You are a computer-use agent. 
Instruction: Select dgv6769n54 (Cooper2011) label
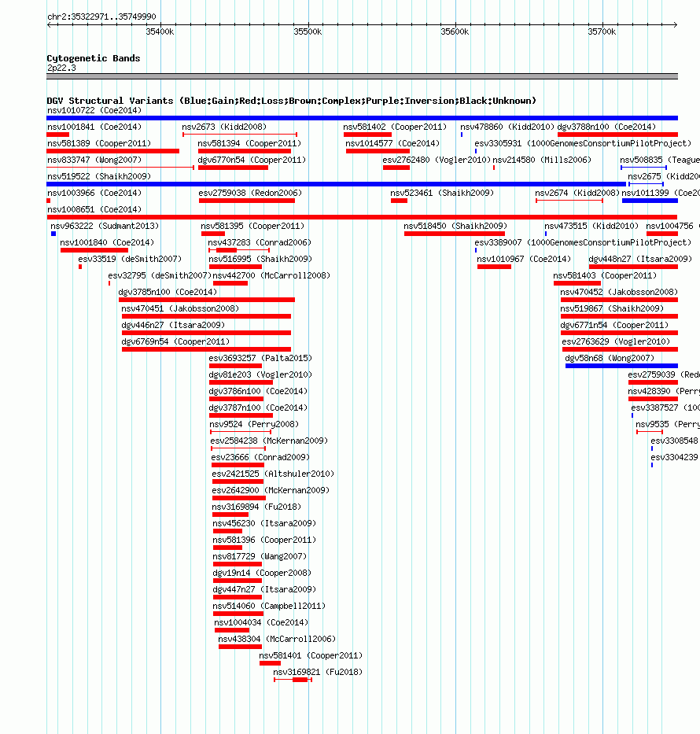[175, 341]
